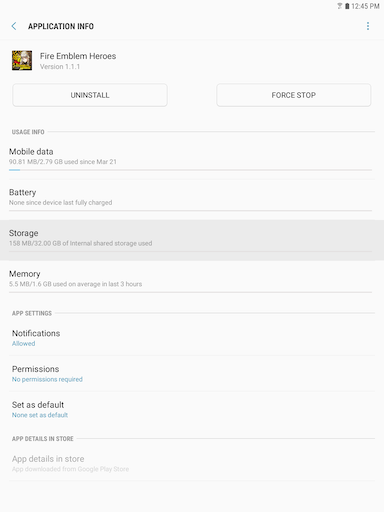
Task: Force stop the application
Action: click(294, 95)
